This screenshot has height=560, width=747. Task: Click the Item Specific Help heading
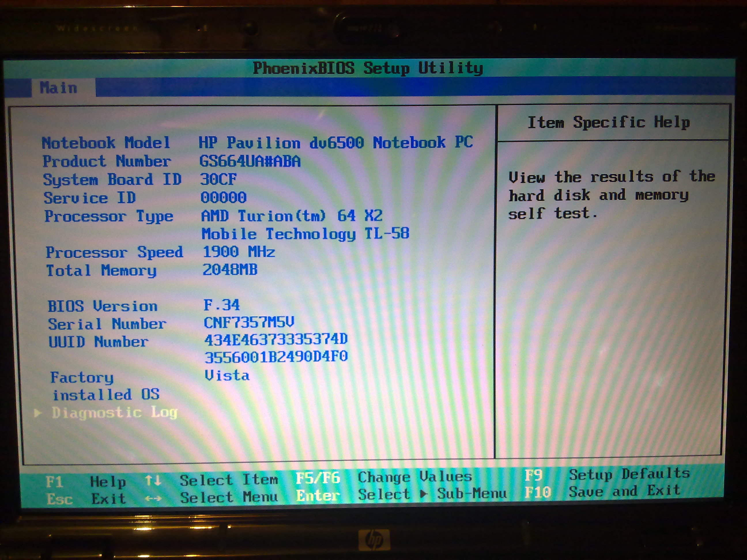coord(609,122)
